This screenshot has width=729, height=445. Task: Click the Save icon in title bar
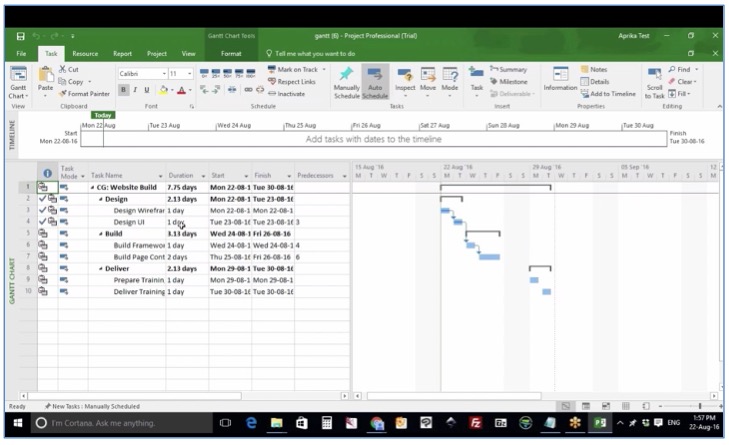(x=20, y=36)
